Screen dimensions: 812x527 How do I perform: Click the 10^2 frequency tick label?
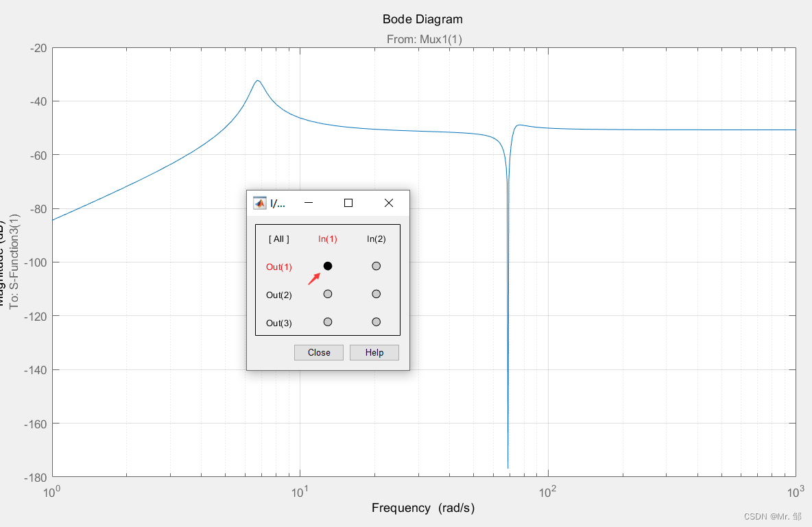click(x=547, y=491)
